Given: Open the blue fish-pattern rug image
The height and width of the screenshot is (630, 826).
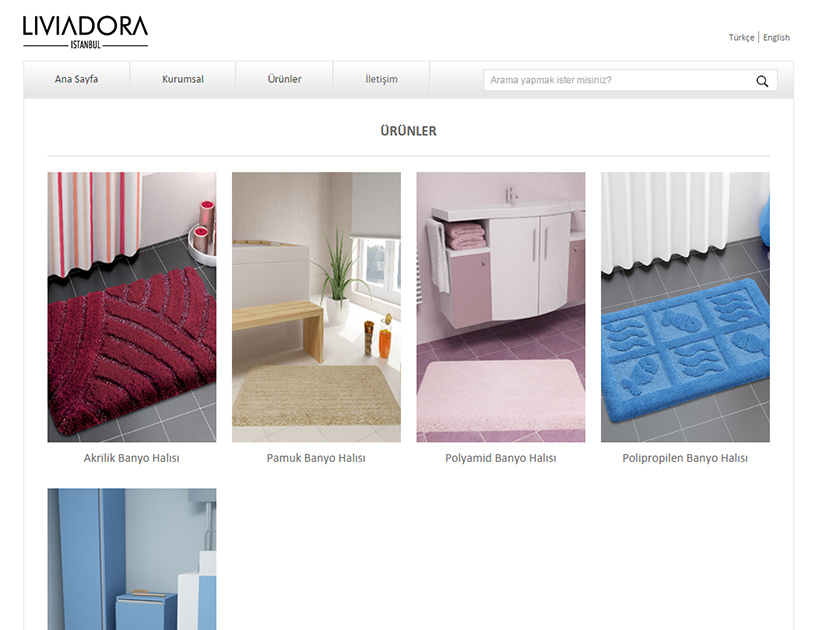Looking at the screenshot, I should click(685, 307).
